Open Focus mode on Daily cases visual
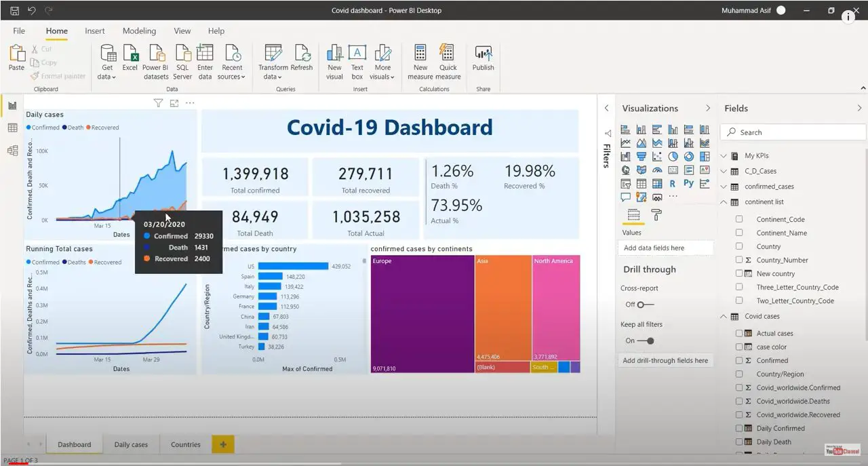 174,103
